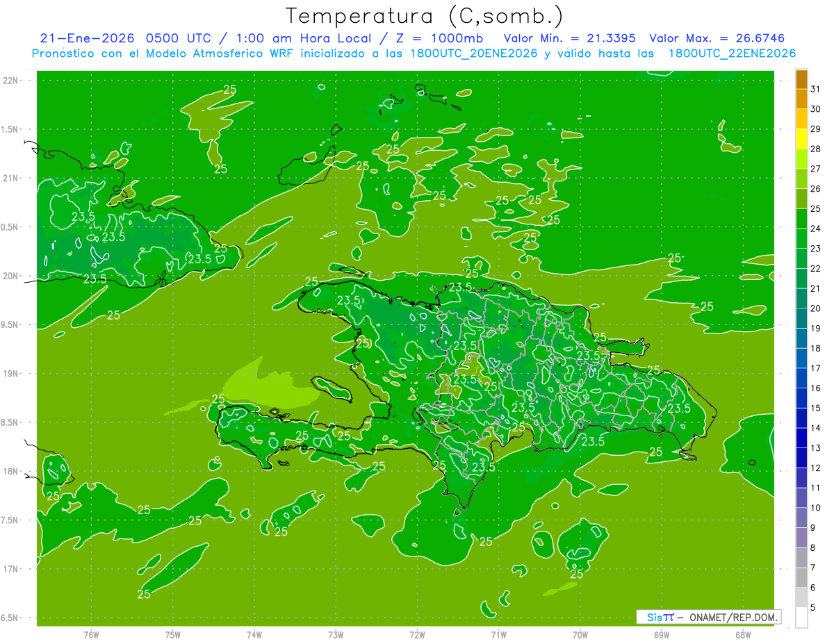Click the "17N" latitude axis label
Viewport: 834px width, 644px height.
coord(10,569)
